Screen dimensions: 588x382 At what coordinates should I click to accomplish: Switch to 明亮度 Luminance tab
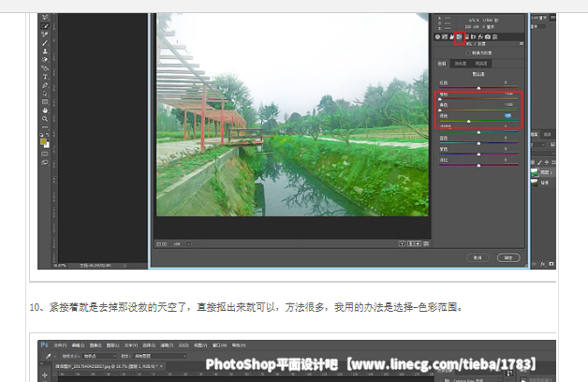[481, 64]
